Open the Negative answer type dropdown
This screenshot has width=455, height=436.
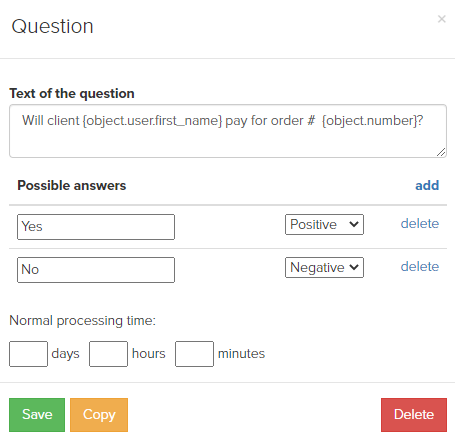coord(324,267)
